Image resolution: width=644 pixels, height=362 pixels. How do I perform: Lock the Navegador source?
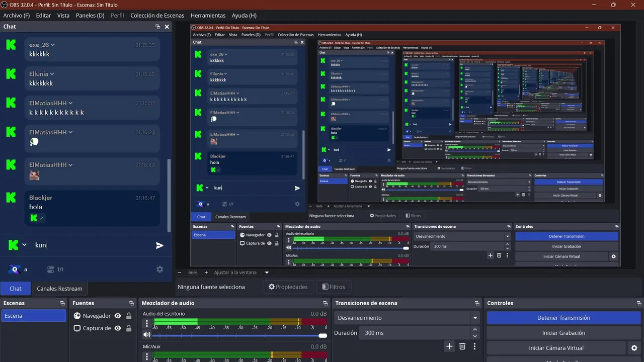129,316
